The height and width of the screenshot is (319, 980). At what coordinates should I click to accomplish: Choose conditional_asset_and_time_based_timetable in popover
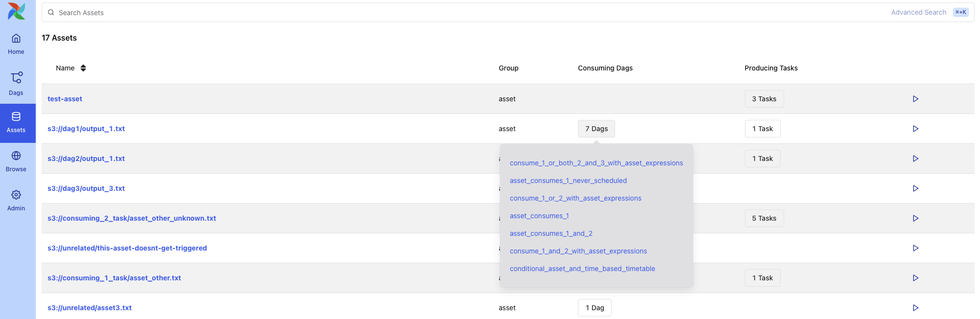pyautogui.click(x=582, y=269)
